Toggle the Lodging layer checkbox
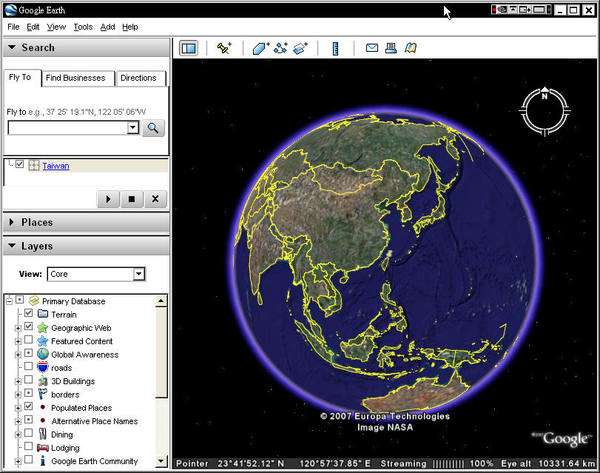600x473 pixels. 28,446
